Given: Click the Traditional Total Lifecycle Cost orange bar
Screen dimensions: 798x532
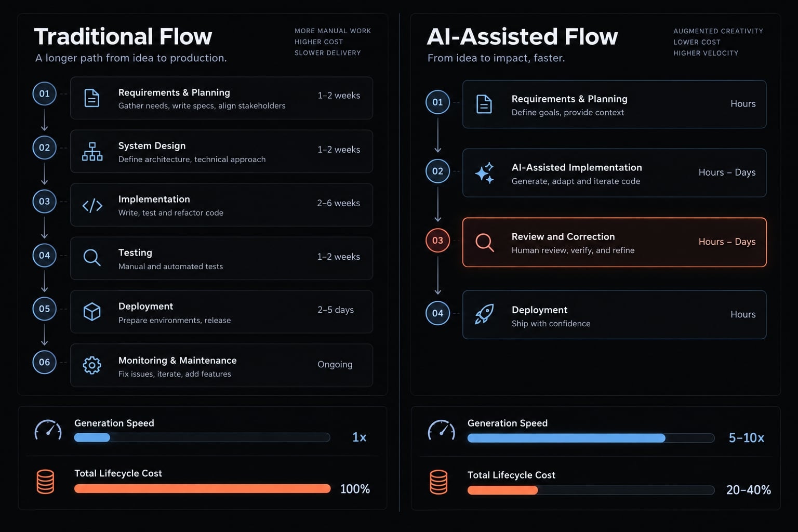Looking at the screenshot, I should click(x=202, y=488).
